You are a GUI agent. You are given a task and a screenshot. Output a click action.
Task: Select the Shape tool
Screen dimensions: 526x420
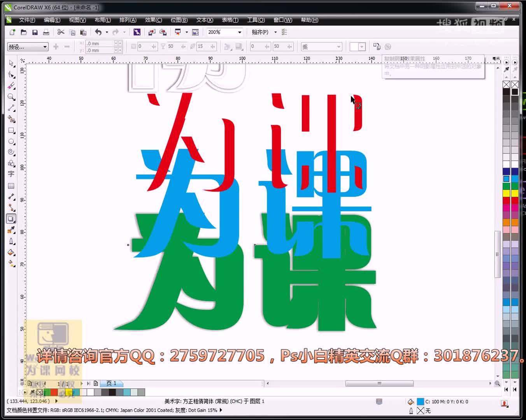tap(11, 75)
